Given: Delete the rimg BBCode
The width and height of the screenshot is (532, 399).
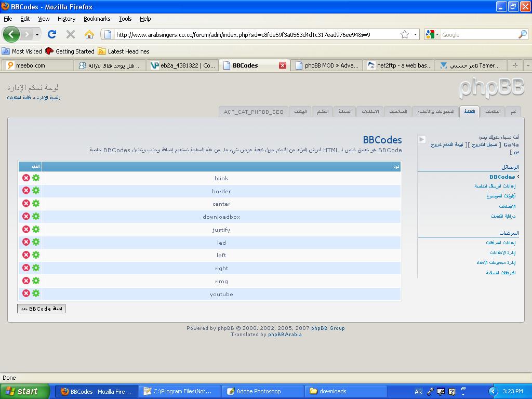Looking at the screenshot, I should click(x=26, y=281).
